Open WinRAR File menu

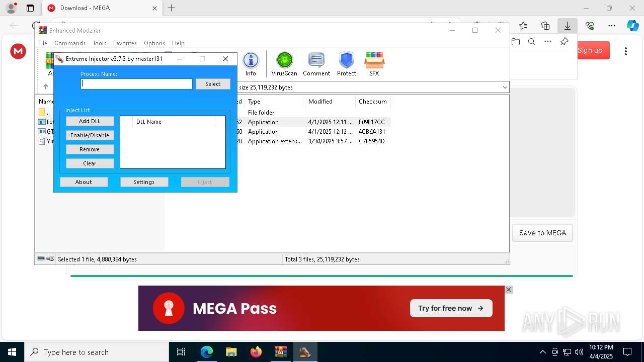[43, 43]
